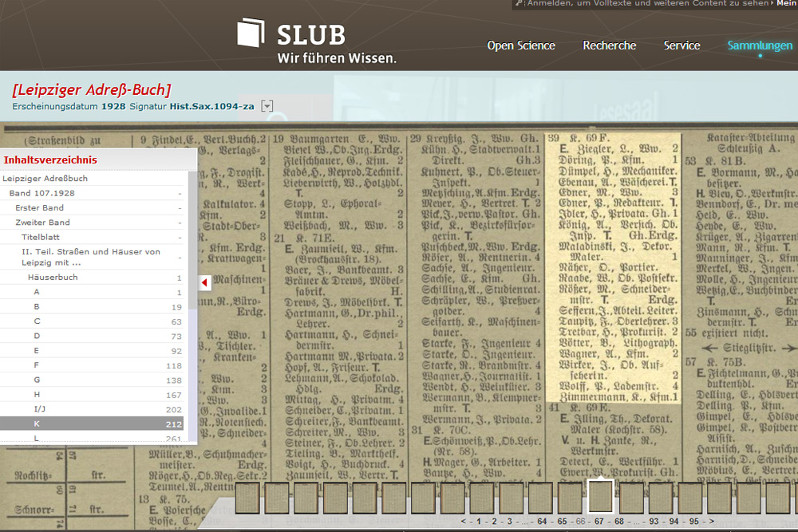Image resolution: width=798 pixels, height=532 pixels.
Task: Open 'Titelblatt' entry in the contents
Action: [x=41, y=237]
